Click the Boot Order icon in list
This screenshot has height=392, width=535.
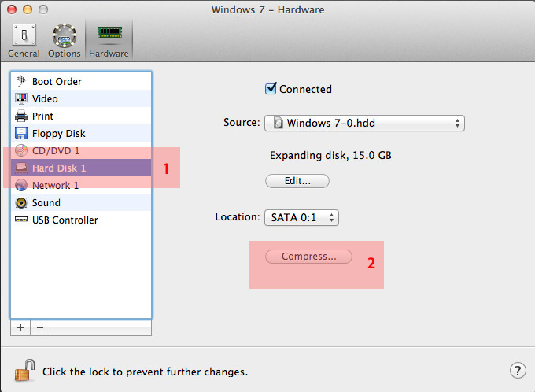click(x=21, y=81)
